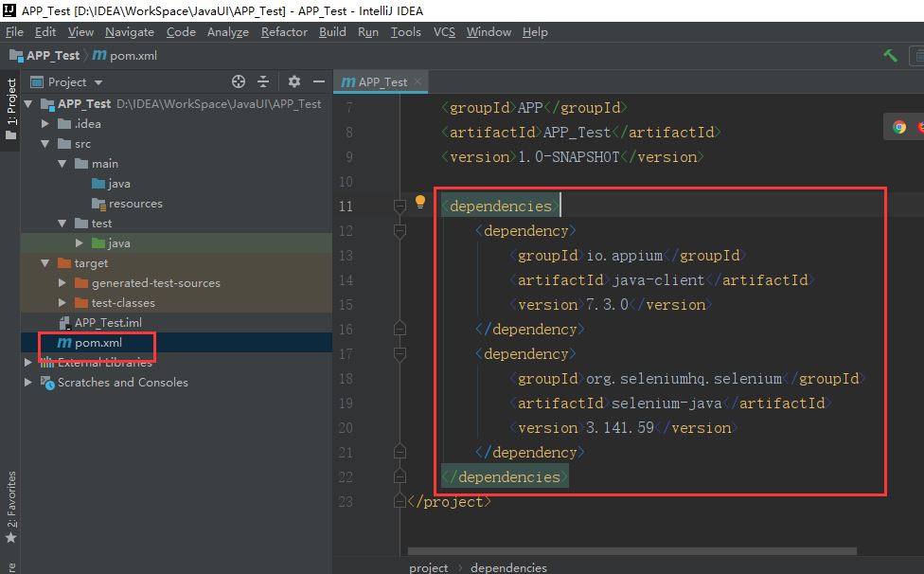This screenshot has height=574, width=924.
Task: Collapse the main folder
Action: (x=62, y=164)
